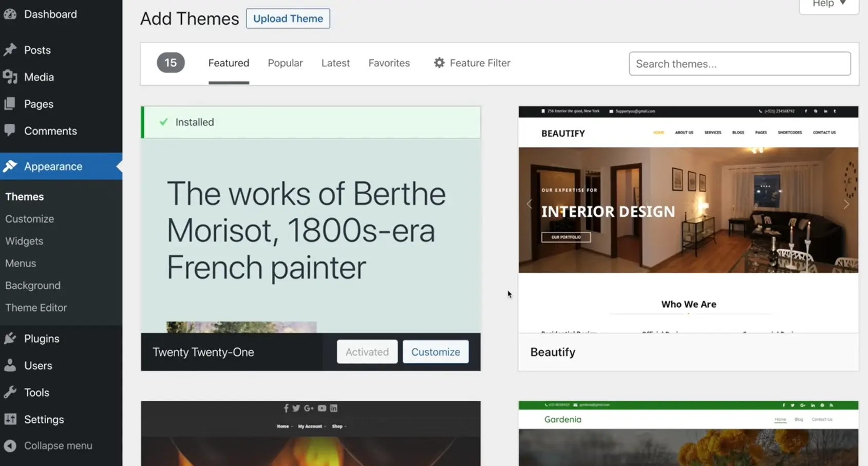Click the Posts pushpin icon

click(x=10, y=50)
